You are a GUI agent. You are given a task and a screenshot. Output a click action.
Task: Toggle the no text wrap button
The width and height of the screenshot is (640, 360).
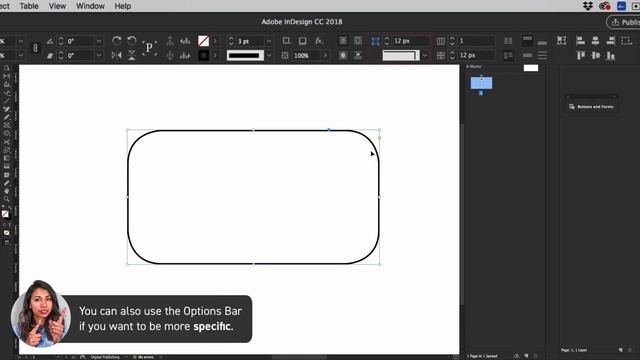(343, 41)
